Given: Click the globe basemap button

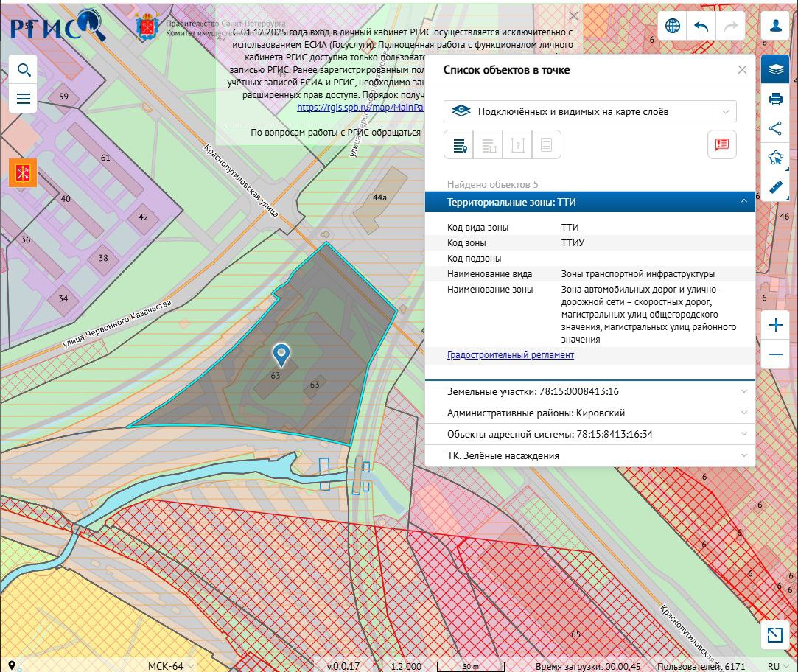Looking at the screenshot, I should coord(672,26).
